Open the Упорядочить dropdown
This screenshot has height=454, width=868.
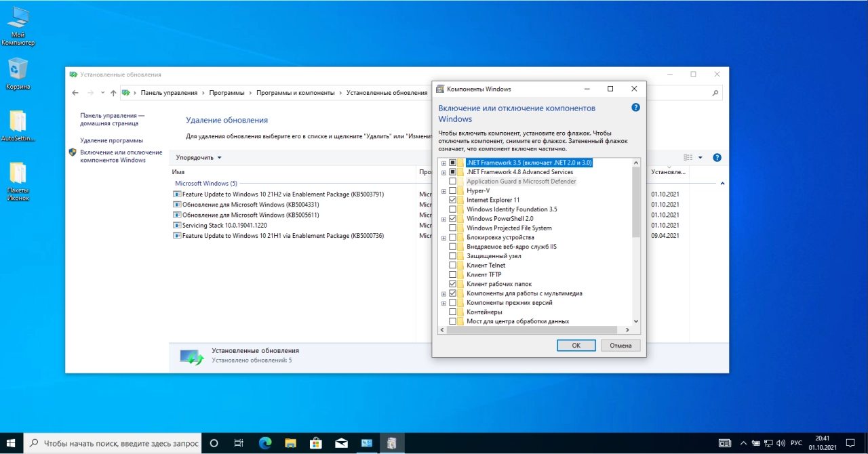click(199, 157)
